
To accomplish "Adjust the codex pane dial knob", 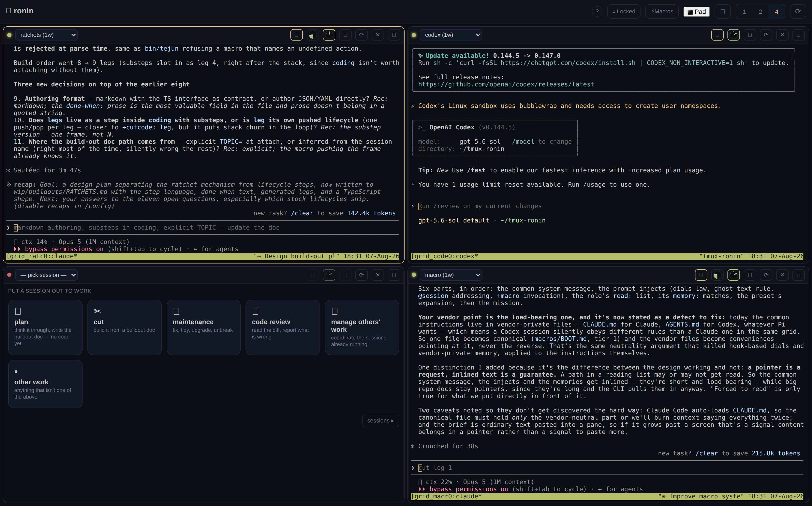I will (x=733, y=35).
